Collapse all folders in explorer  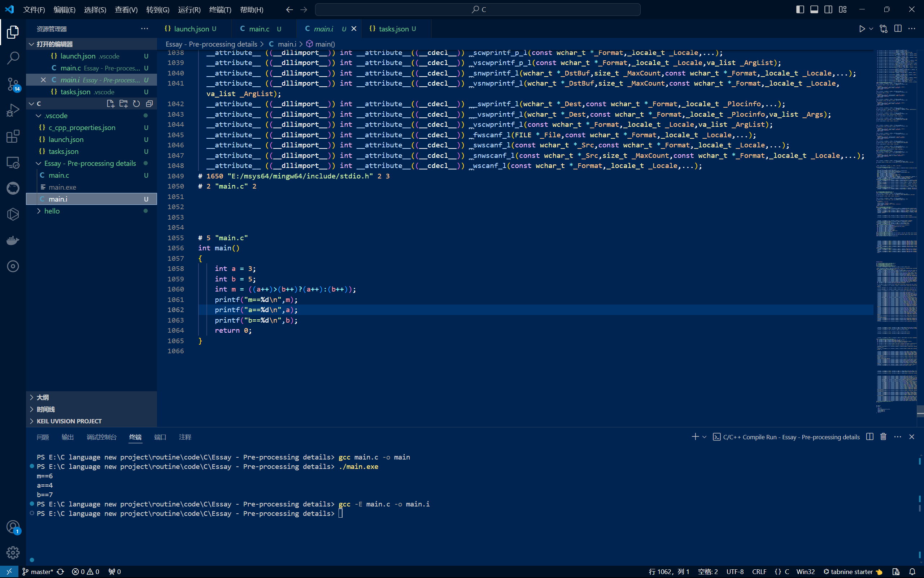(x=149, y=104)
